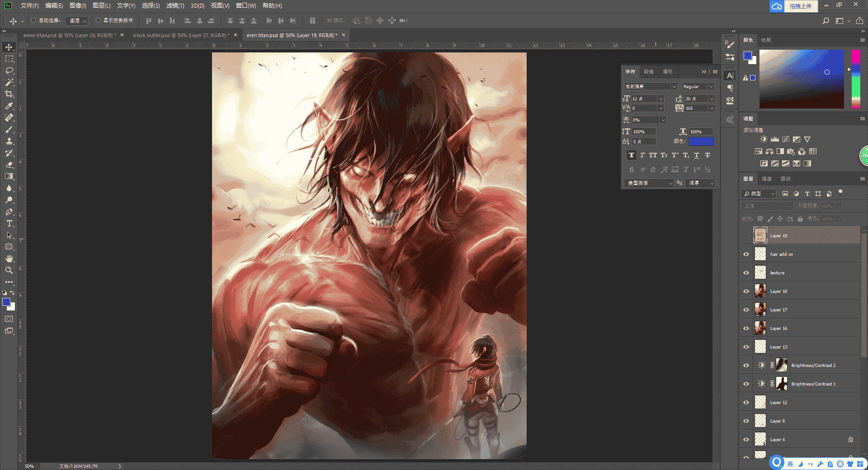Select the Horizontal Type tool
The width and height of the screenshot is (868, 470).
click(x=9, y=223)
